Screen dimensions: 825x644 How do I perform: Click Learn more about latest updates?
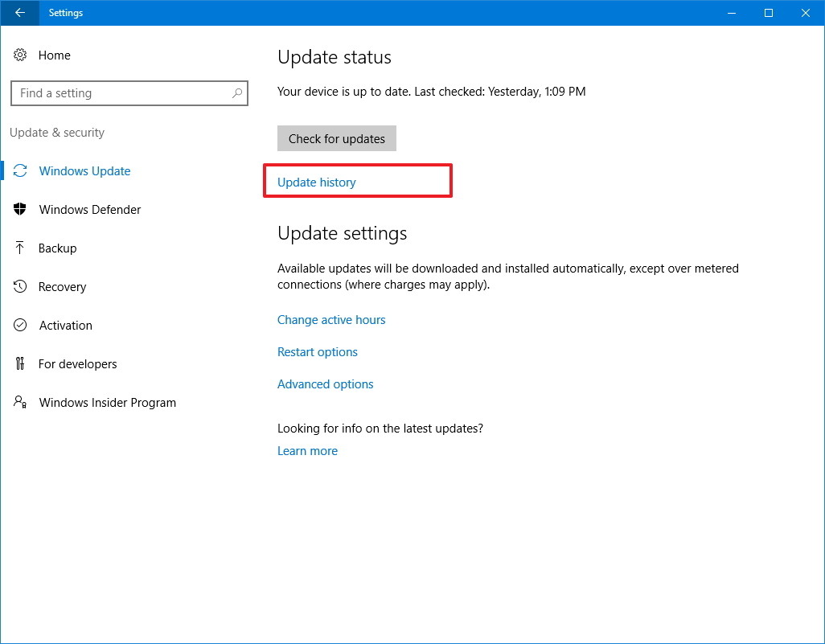pyautogui.click(x=307, y=450)
